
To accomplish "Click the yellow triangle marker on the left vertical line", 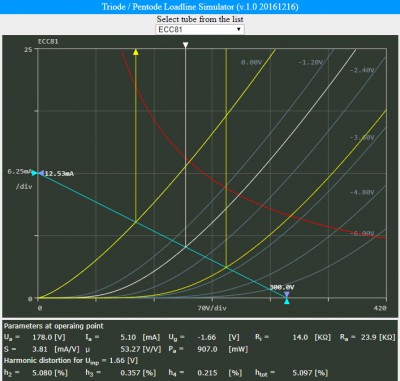I will pos(136,52).
